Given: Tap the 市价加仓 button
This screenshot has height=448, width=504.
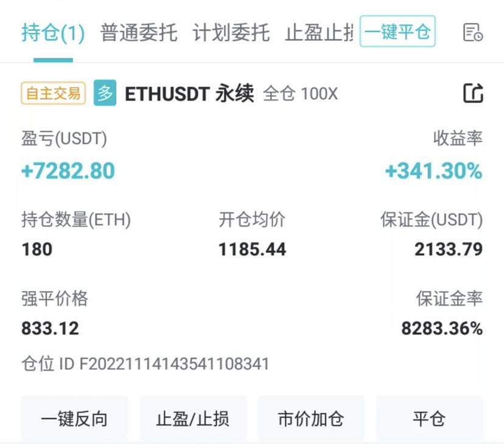Looking at the screenshot, I should (x=311, y=419).
